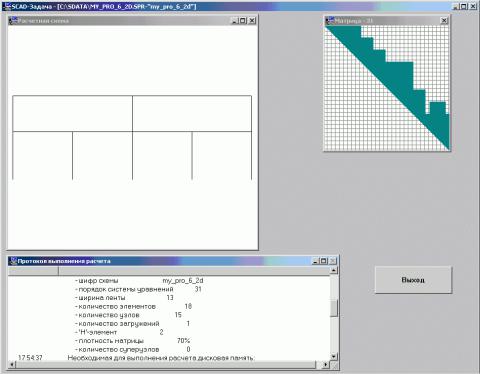480x374 pixels.
Task: Click protocol vertical scrollbar down arrow
Action: (x=334, y=356)
